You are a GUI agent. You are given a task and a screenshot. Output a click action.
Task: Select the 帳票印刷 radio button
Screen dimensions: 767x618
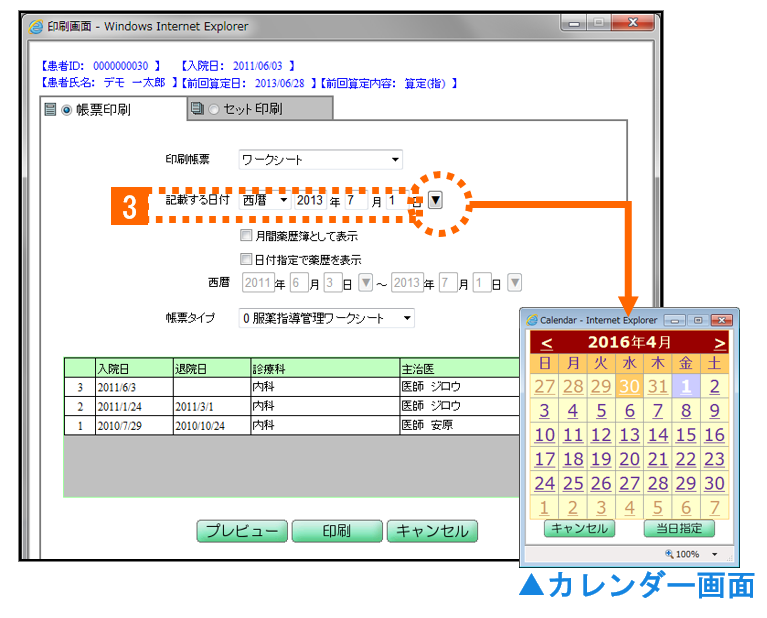pos(67,110)
